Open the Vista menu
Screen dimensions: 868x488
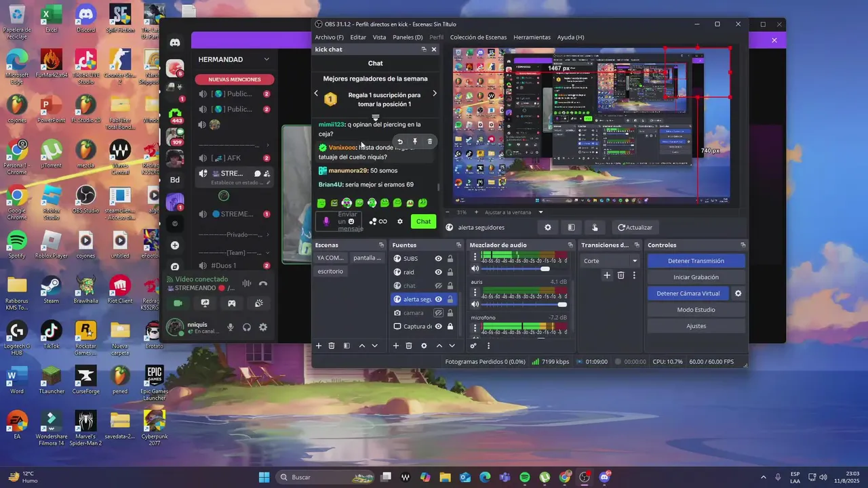(379, 37)
